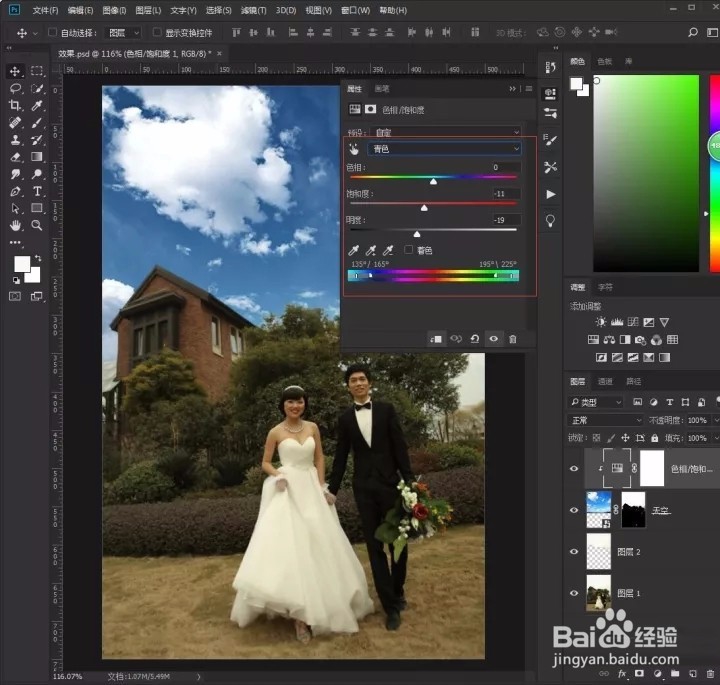
Task: Select the Eyedropper tool in the toolbox
Action: (x=37, y=106)
